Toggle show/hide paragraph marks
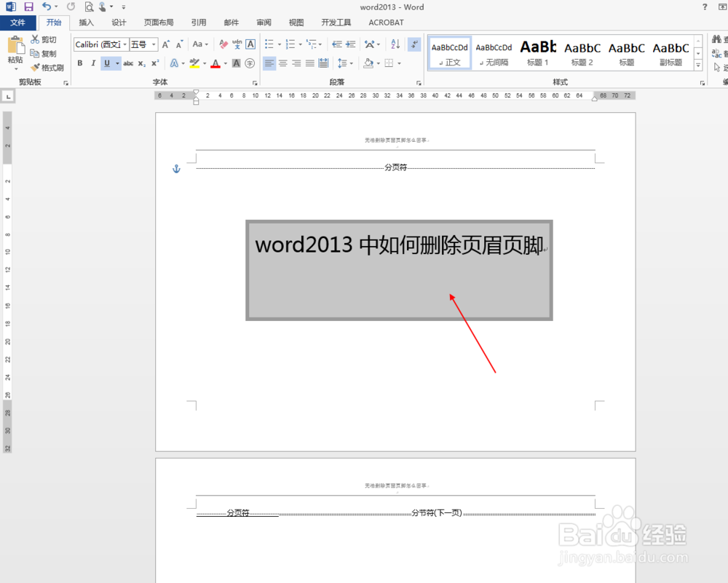 point(414,44)
